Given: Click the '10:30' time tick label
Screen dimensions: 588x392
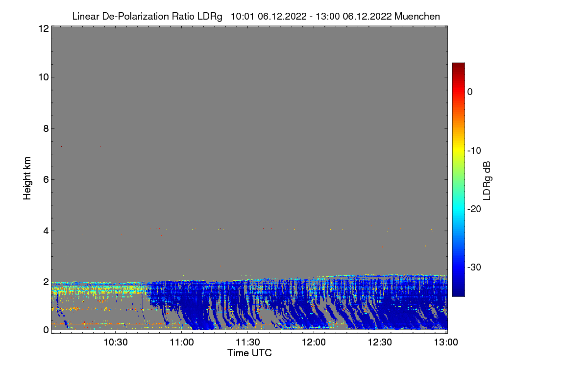Looking at the screenshot, I should point(116,343).
